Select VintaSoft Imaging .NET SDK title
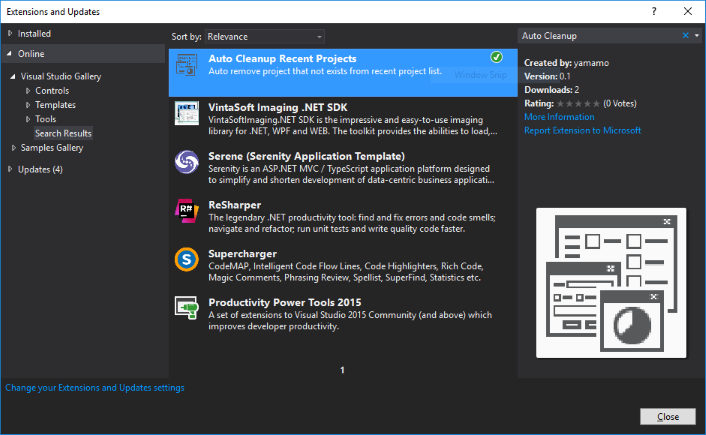The height and width of the screenshot is (435, 706). 278,107
